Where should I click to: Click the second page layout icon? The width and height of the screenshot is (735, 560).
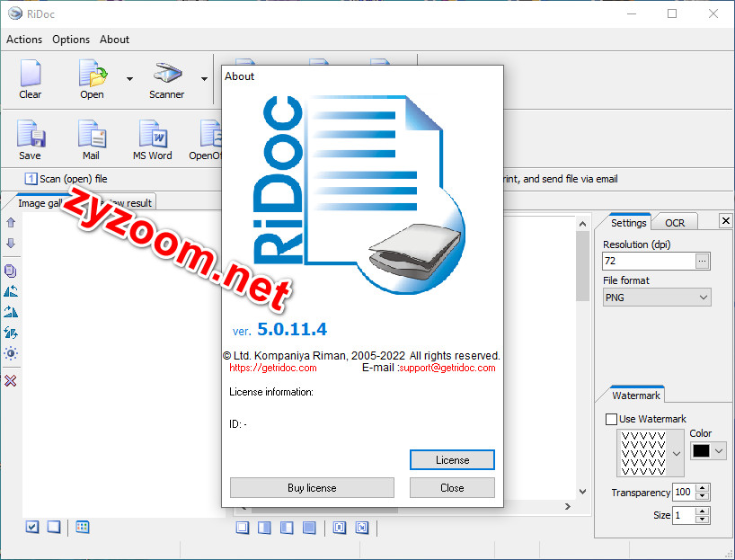point(264,528)
